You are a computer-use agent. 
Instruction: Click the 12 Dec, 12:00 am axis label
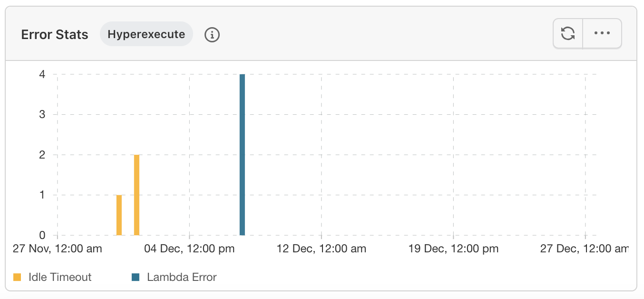(322, 249)
